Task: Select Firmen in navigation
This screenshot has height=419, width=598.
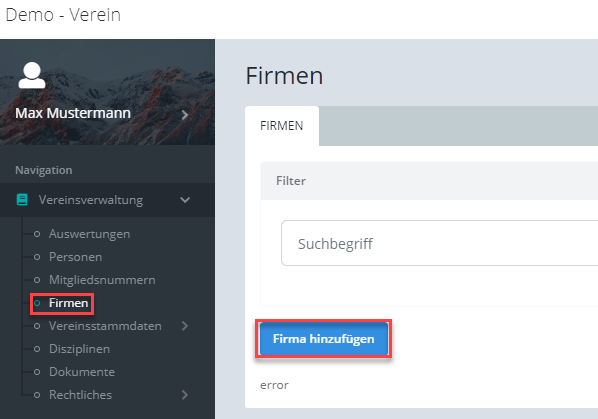Action: point(69,303)
